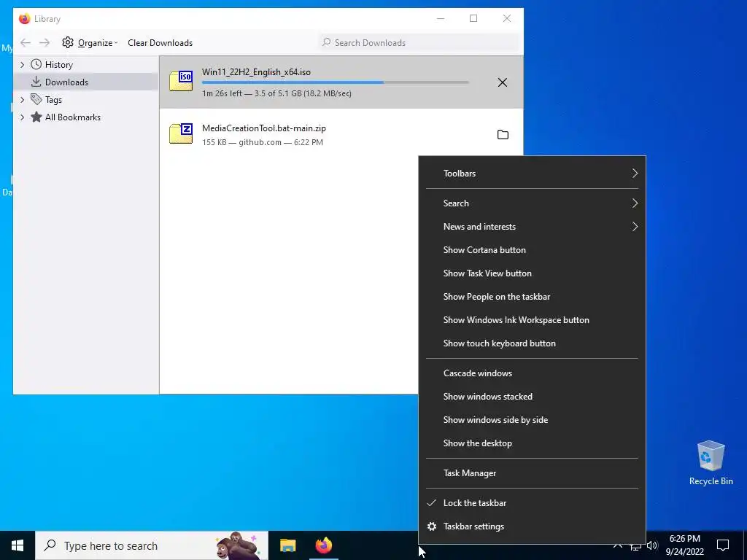Toggle Show Cortana button
The image size is (747, 560).
[532, 250]
